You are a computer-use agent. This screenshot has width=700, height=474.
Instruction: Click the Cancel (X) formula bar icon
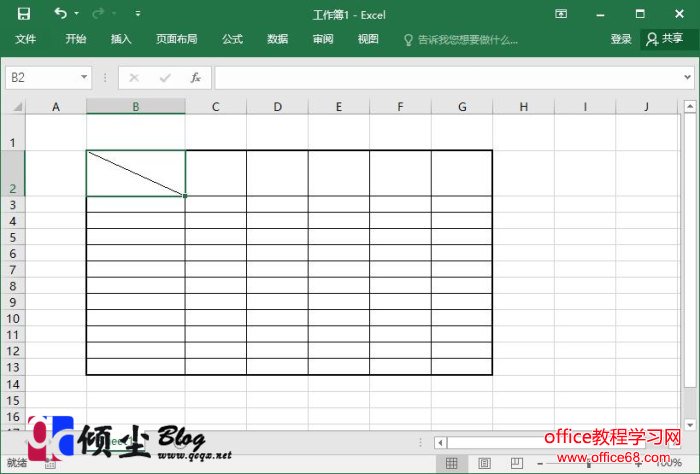[134, 78]
